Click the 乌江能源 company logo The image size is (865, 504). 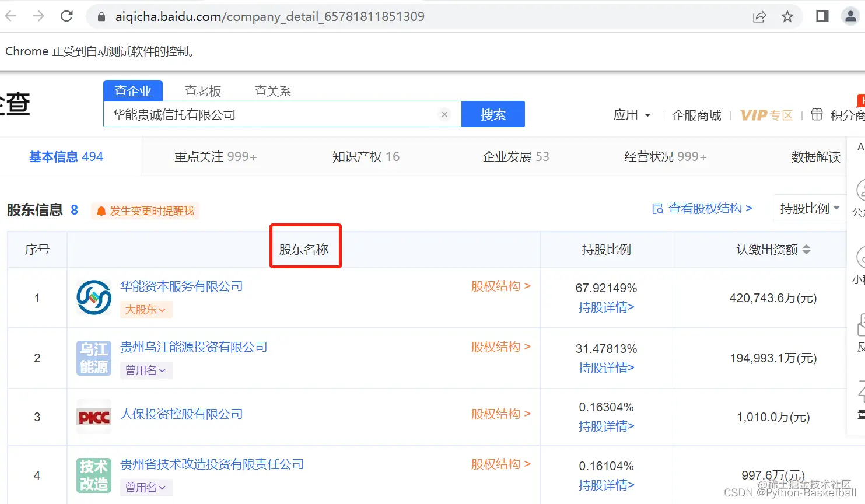(94, 358)
